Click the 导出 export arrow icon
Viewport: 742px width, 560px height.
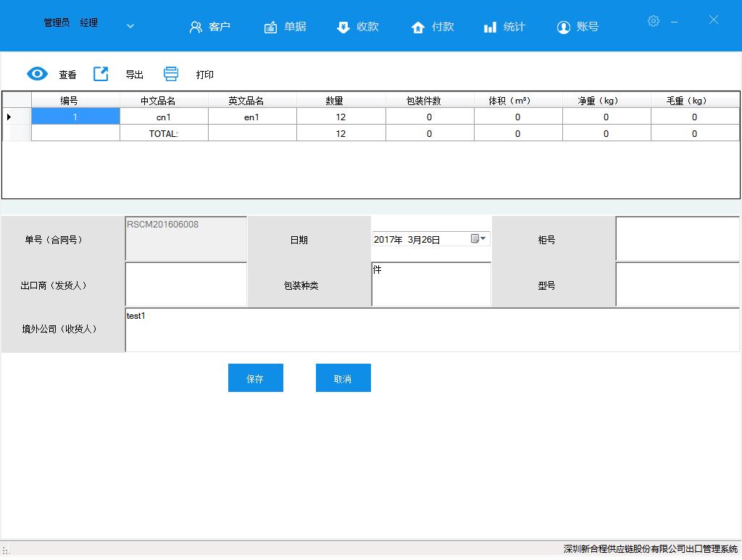pos(101,74)
